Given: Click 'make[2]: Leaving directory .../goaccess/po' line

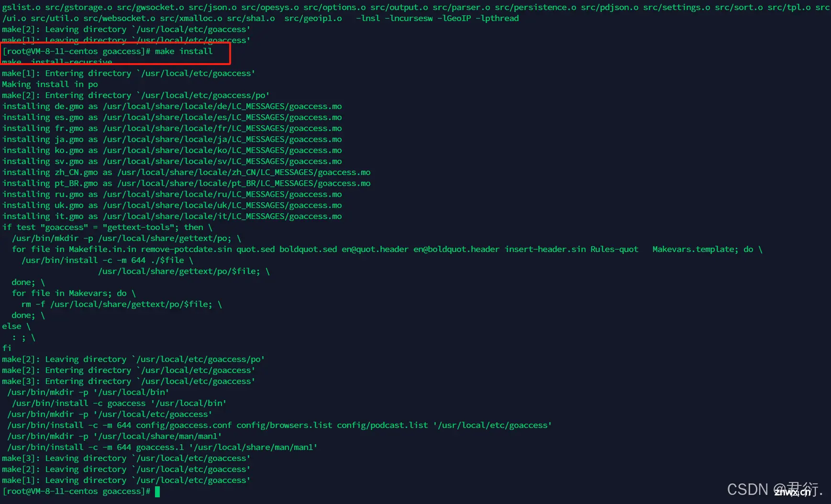Looking at the screenshot, I should 133,359.
